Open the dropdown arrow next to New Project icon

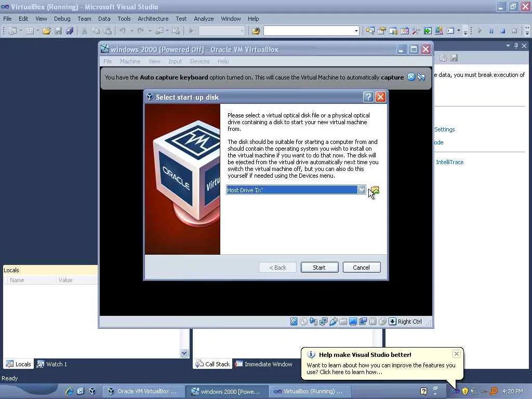point(21,31)
